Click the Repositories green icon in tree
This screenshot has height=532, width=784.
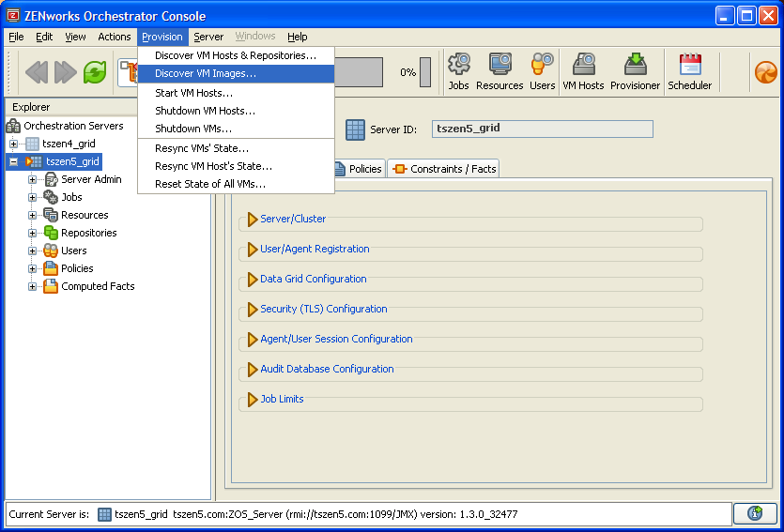pyautogui.click(x=51, y=233)
